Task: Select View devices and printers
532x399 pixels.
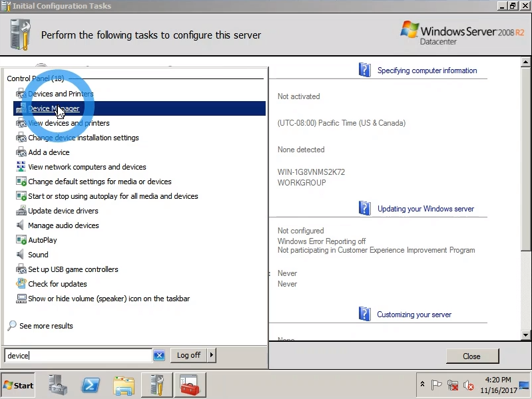Action: point(69,123)
